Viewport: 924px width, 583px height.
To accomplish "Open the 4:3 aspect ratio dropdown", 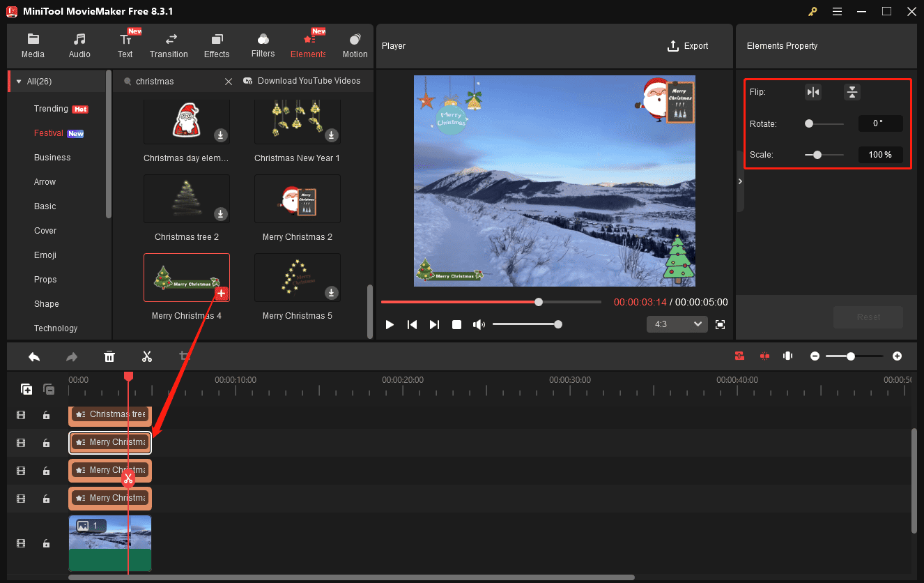I will tap(677, 324).
